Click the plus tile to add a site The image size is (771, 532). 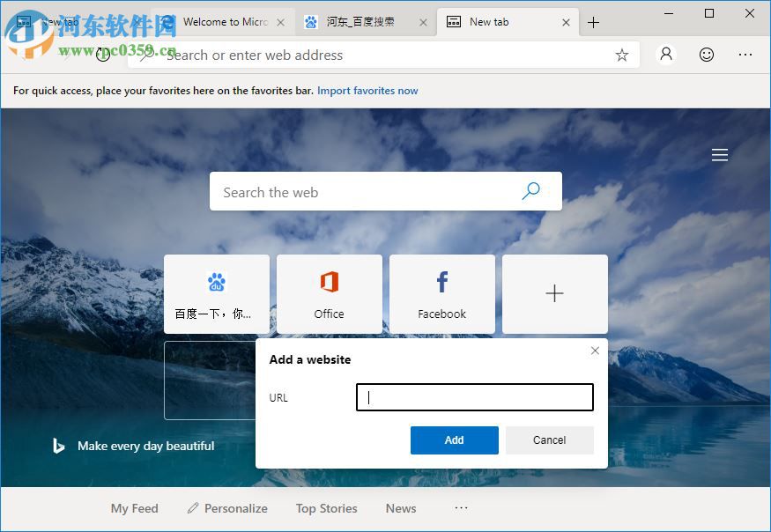(554, 293)
